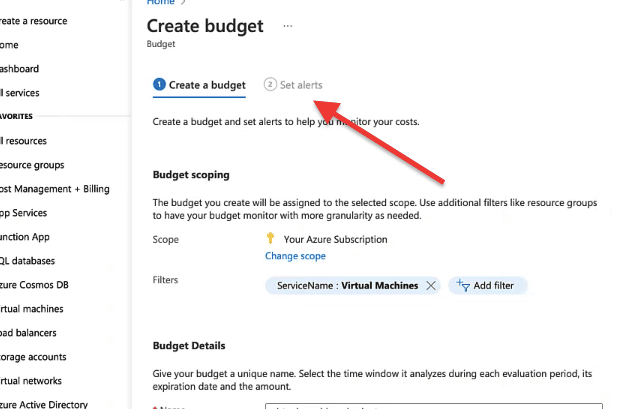Click the Create budget page title
This screenshot has width=623, height=409.
click(x=205, y=26)
